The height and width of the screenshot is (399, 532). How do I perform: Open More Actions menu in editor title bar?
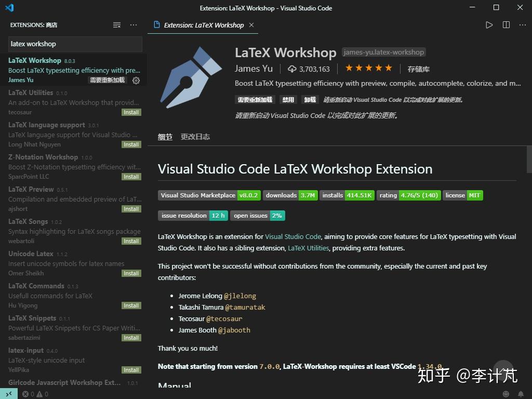point(522,24)
